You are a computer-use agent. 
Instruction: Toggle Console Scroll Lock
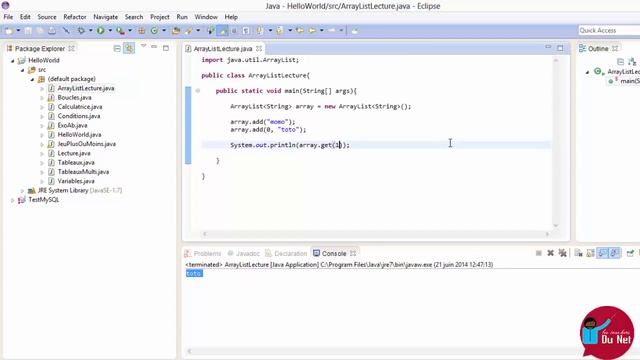590,253
